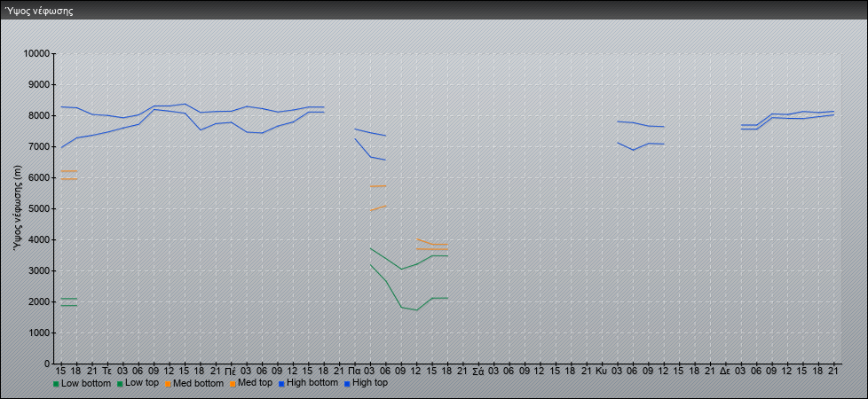This screenshot has height=399, width=868.
Task: Select the Κυ day label on x-axis
Action: 602,372
